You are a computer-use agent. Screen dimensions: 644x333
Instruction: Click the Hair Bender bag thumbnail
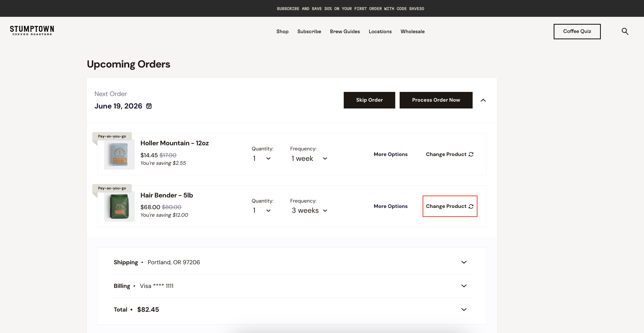tap(119, 206)
